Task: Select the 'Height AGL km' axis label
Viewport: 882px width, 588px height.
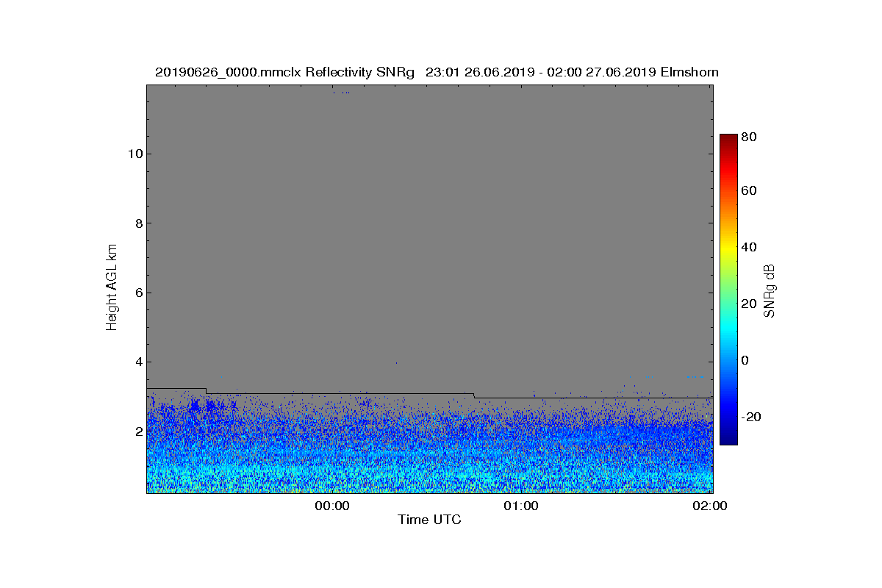Action: coord(112,288)
